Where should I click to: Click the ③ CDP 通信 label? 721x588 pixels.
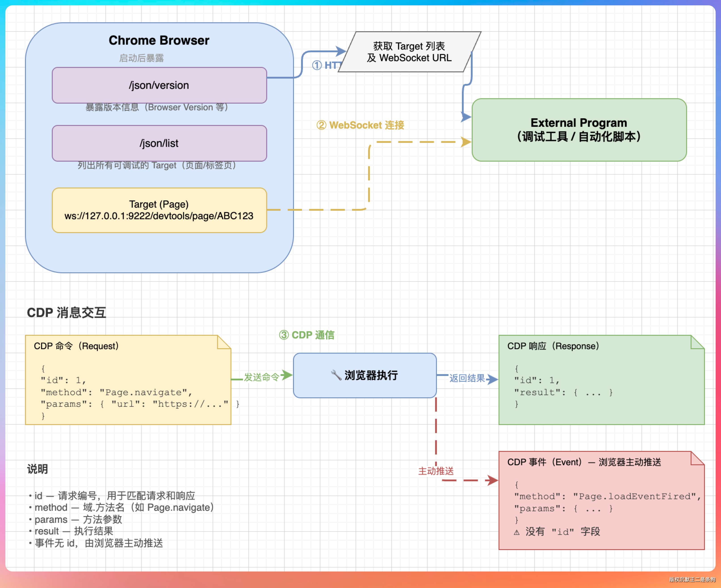coord(307,335)
